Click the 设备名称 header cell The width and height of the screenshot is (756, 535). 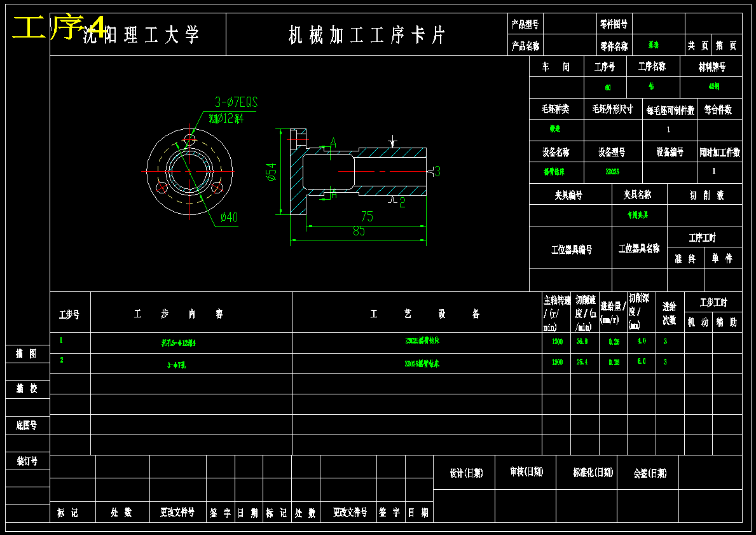coord(556,153)
